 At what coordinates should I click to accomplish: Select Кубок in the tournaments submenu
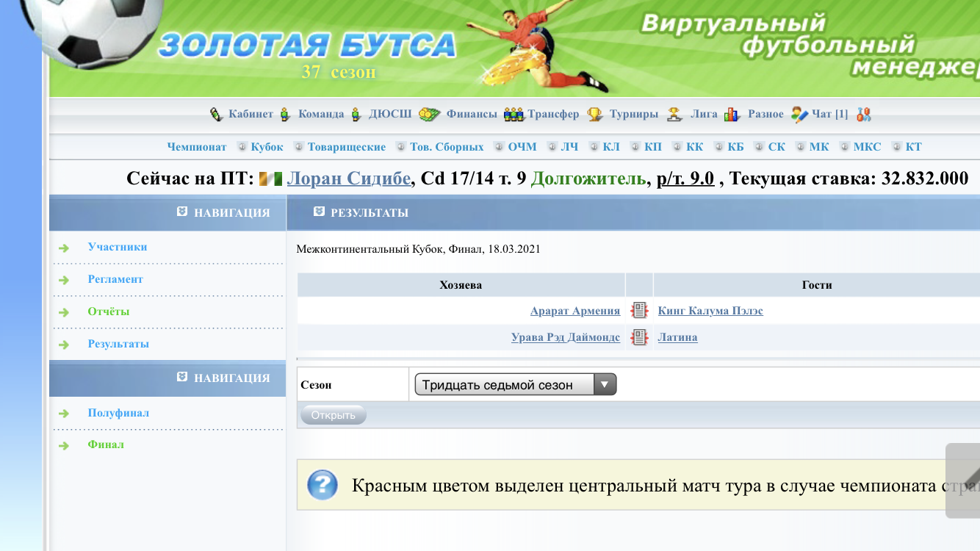click(267, 147)
